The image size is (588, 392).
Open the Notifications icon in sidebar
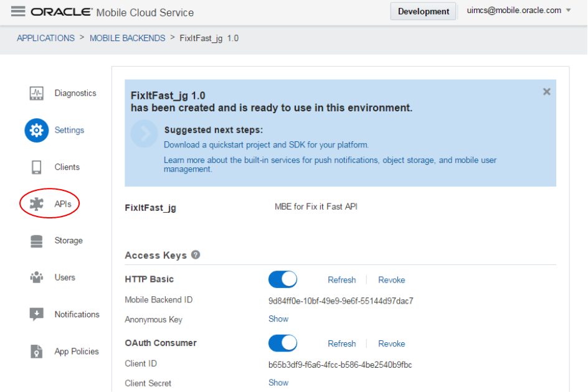point(37,314)
